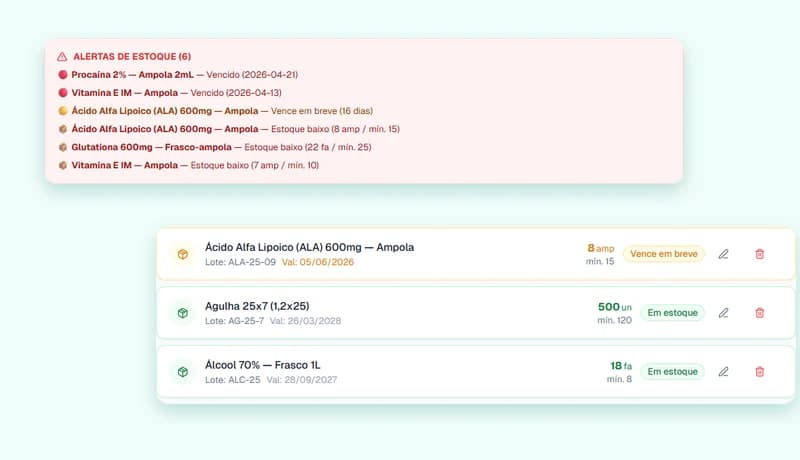This screenshot has height=460, width=800.
Task: Click the Agulha 25x7 (1,2x25) item title
Action: (257, 306)
